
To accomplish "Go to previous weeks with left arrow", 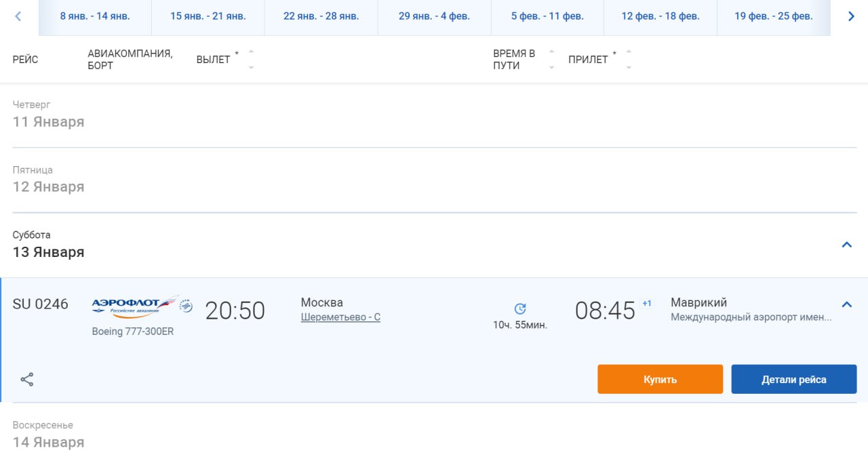I will (18, 16).
